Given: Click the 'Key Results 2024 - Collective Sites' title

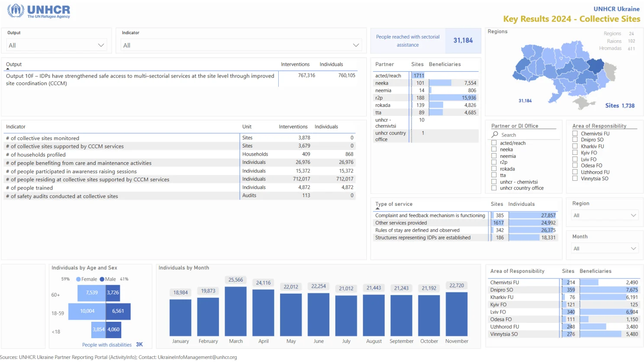Looking at the screenshot, I should pos(572,19).
